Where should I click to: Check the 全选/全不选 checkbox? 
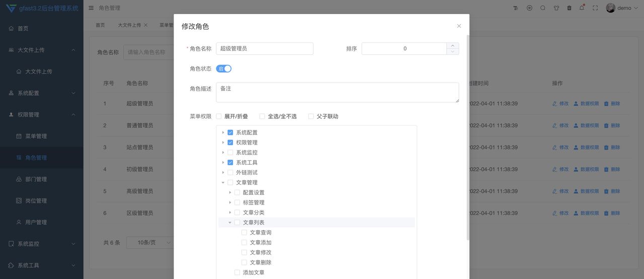pos(262,116)
